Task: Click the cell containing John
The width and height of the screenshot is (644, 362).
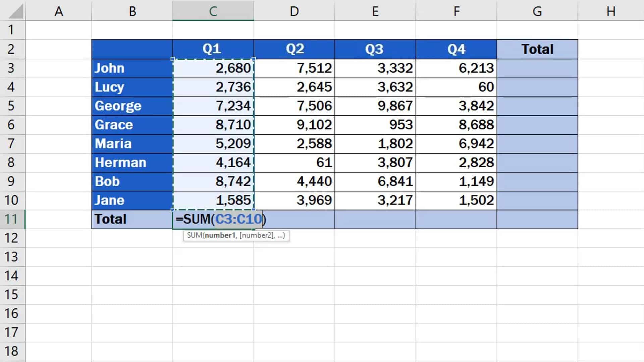Action: coord(132,68)
